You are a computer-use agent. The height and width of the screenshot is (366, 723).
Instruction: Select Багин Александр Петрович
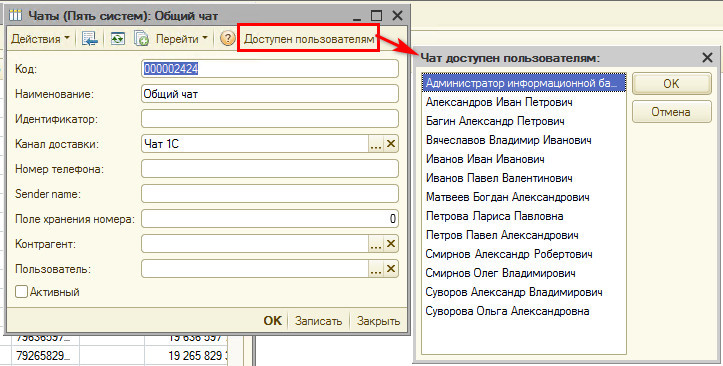[523, 121]
